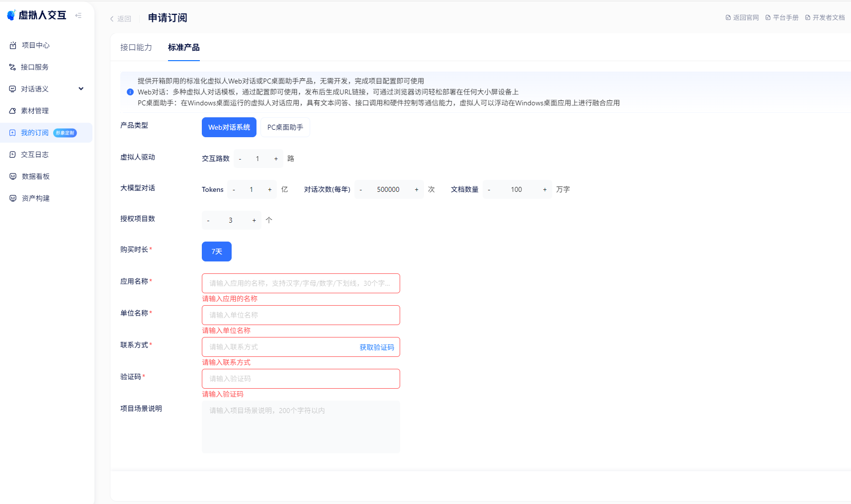
Task: Open 数据看板 in the sidebar
Action: [x=35, y=176]
